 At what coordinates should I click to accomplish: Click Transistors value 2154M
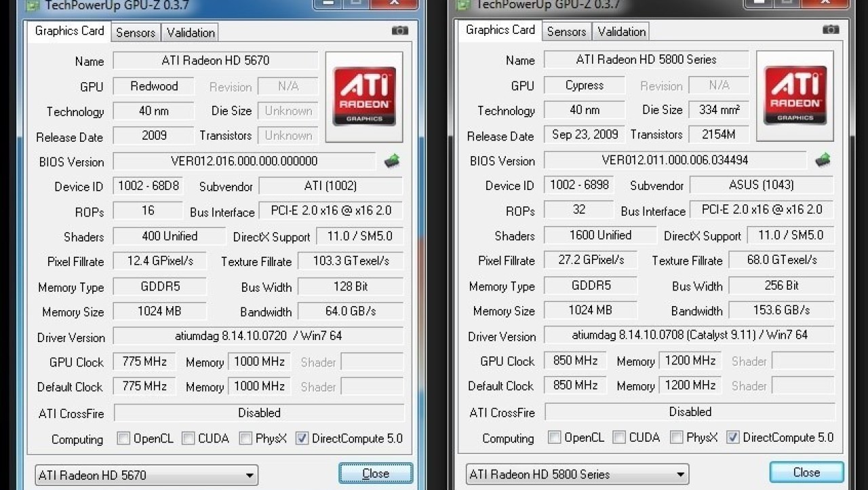pos(719,134)
